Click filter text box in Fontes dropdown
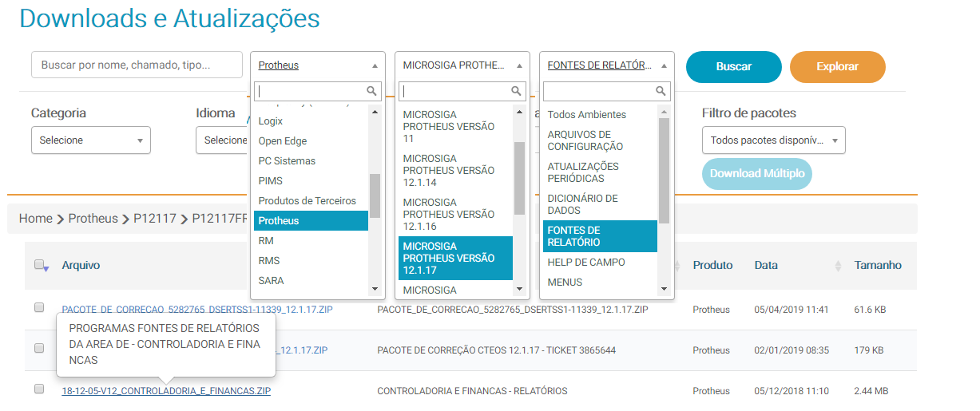 pyautogui.click(x=606, y=91)
